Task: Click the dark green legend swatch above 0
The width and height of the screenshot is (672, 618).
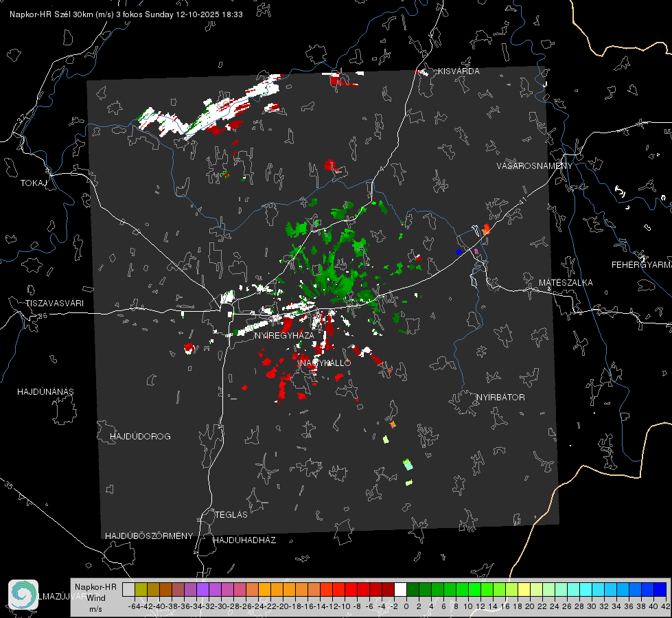Action: (x=413, y=589)
